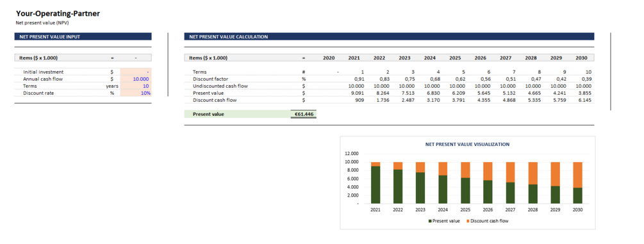Select the Terms input cell showing 10
The width and height of the screenshot is (644, 244).
136,86
